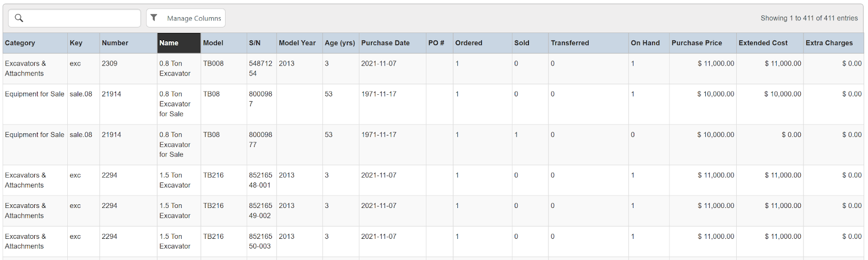Viewport: 868px width, 260px height.
Task: Click serial number 85216548-001 cell
Action: [260, 180]
